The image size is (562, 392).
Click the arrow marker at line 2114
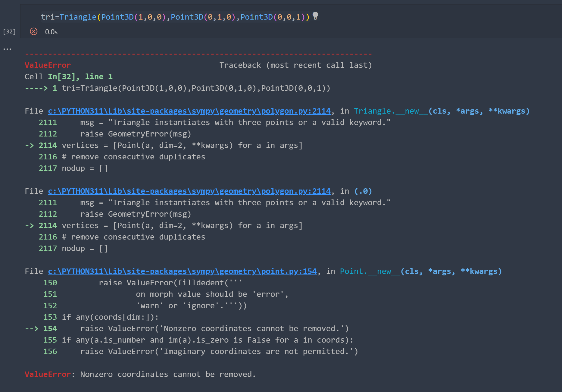point(29,145)
